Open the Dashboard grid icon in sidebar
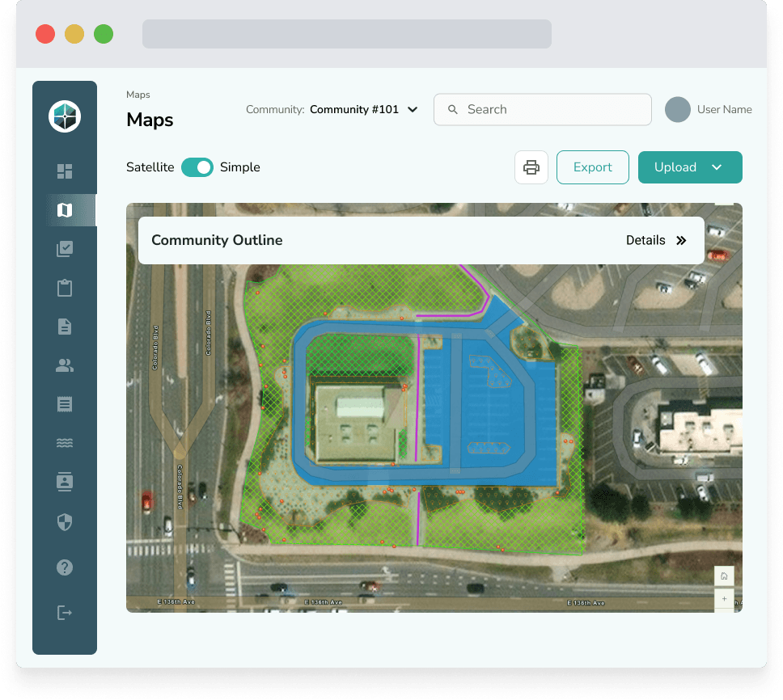The width and height of the screenshot is (783, 700). pyautogui.click(x=65, y=171)
